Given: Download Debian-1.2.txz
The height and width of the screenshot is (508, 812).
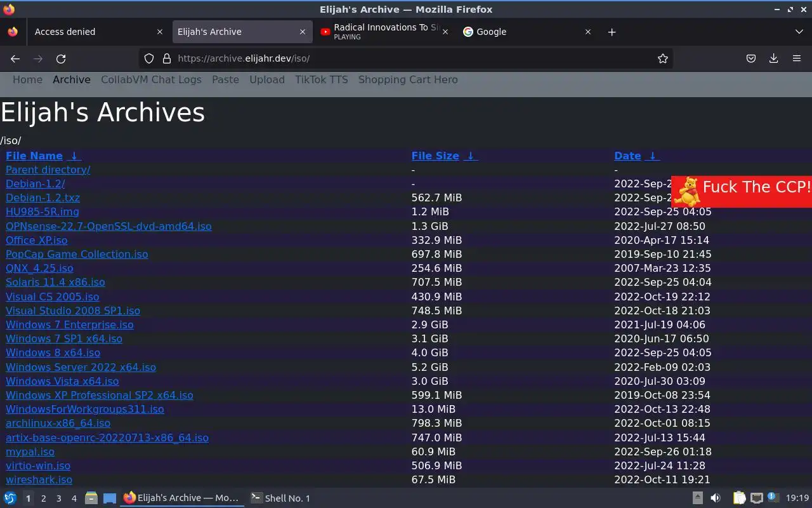Looking at the screenshot, I should click(x=43, y=197).
